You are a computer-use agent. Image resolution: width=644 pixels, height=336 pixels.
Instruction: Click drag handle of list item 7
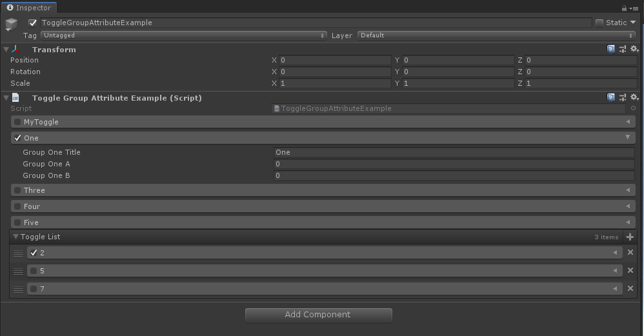point(18,289)
